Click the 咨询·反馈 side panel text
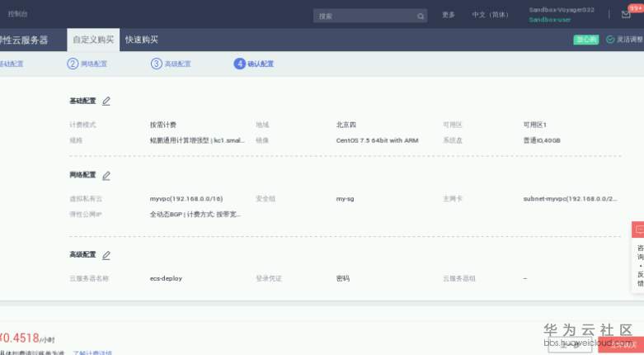This screenshot has height=355, width=644. tap(641, 266)
